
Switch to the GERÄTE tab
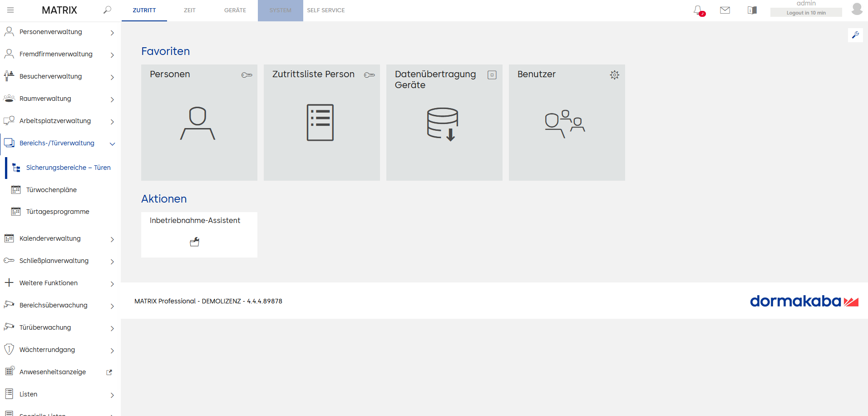[x=235, y=10]
